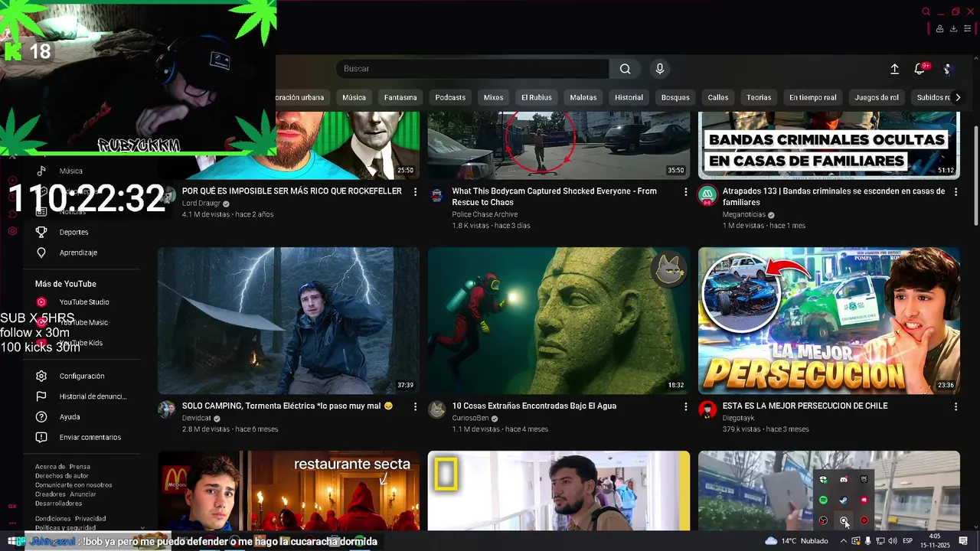Image resolution: width=980 pixels, height=551 pixels.
Task: Start voice search with the microphone icon
Action: click(x=660, y=69)
